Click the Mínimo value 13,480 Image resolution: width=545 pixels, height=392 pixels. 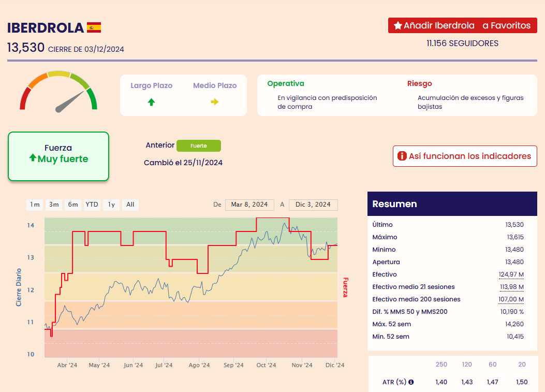point(514,250)
